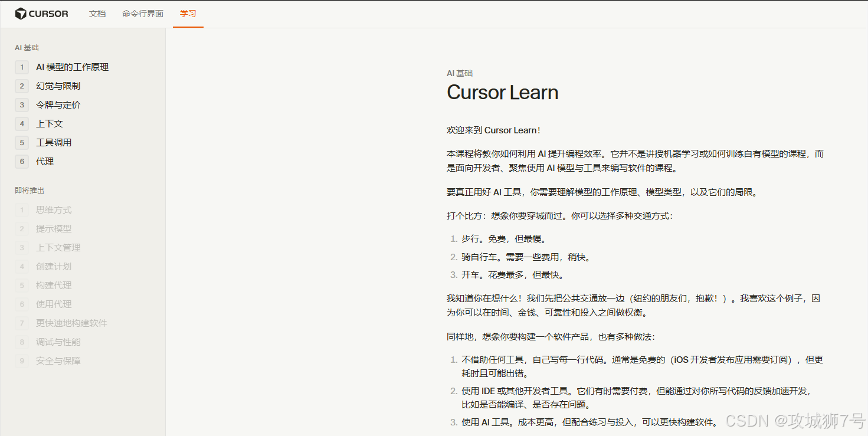868x436 pixels.
Task: Click number badge beside AI 模型的工作原理
Action: click(x=22, y=67)
